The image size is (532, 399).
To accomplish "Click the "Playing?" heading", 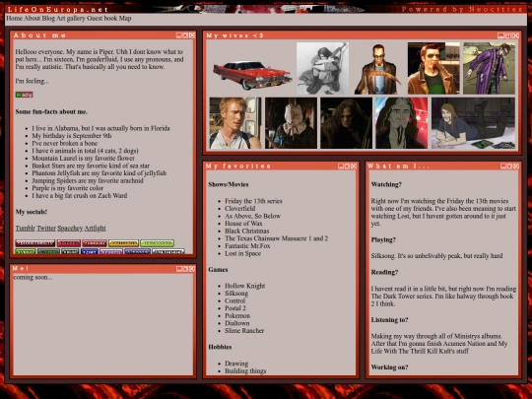I will [383, 239].
